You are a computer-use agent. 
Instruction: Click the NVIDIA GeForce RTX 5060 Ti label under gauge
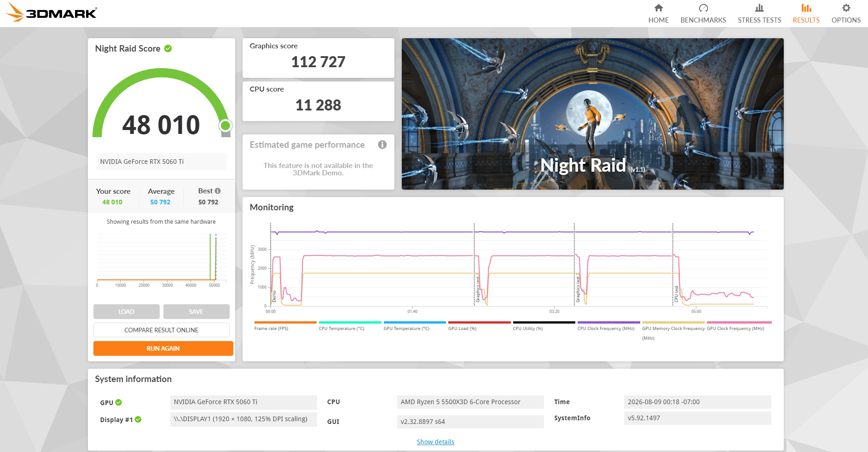pyautogui.click(x=161, y=162)
